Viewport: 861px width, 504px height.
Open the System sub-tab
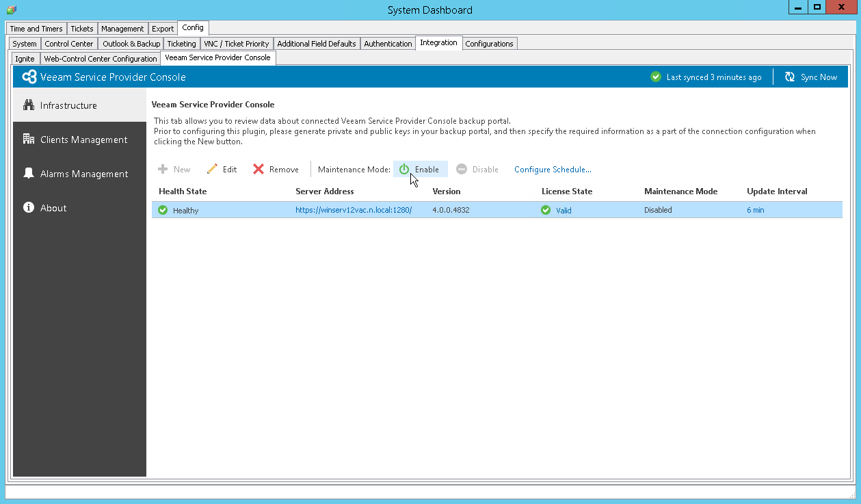click(x=25, y=44)
